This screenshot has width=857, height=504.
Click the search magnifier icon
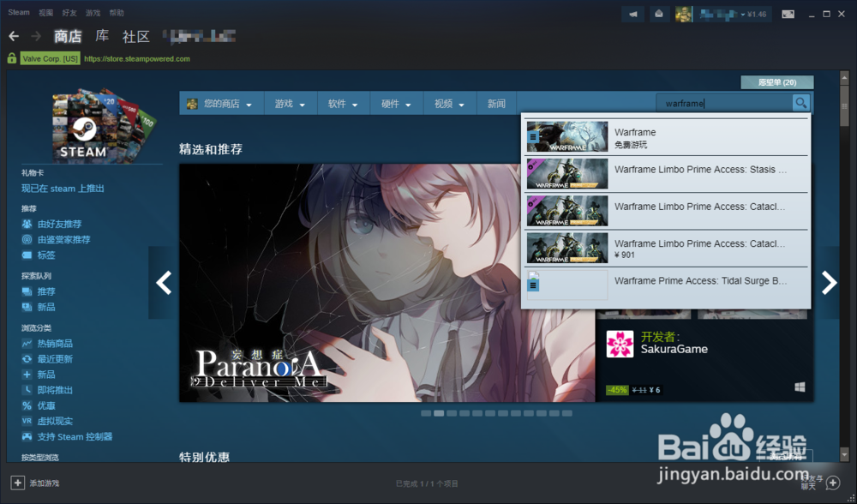800,103
